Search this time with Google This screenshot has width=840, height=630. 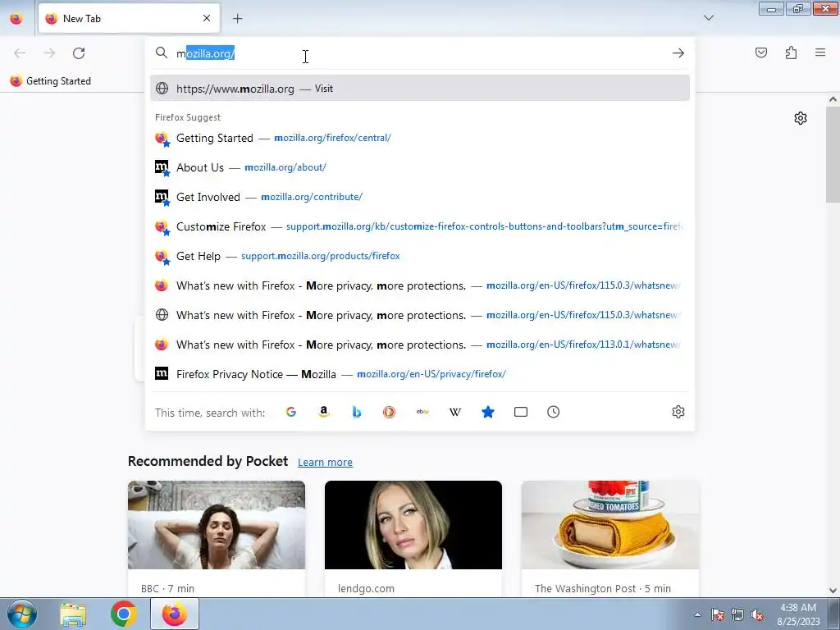(x=291, y=412)
